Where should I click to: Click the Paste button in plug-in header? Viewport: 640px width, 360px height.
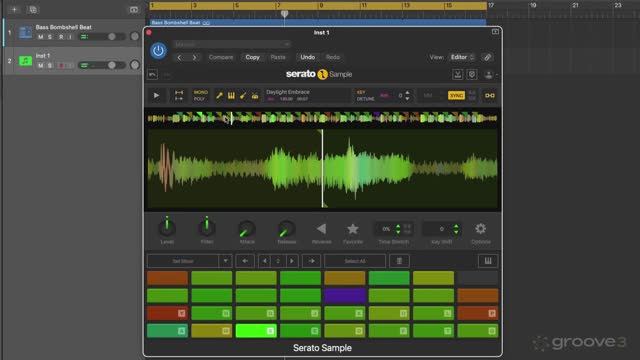tap(278, 58)
